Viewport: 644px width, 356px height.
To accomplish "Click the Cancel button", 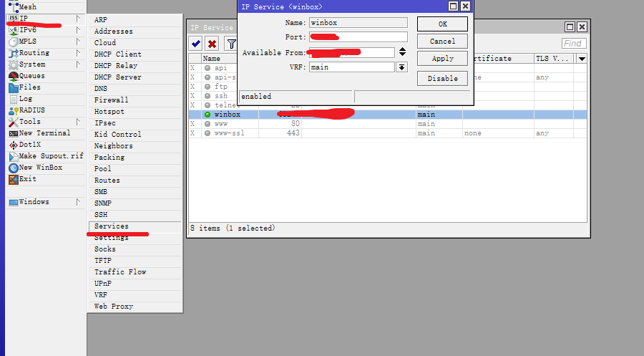I will (442, 42).
